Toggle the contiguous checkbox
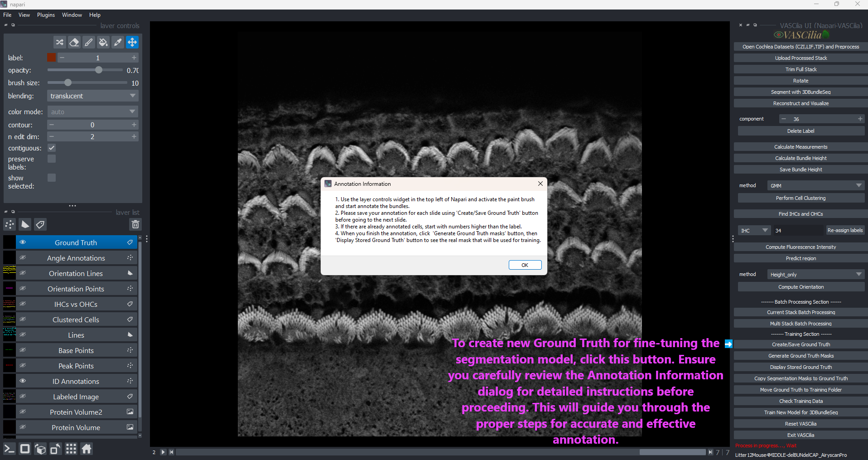The width and height of the screenshot is (868, 460). tap(52, 148)
